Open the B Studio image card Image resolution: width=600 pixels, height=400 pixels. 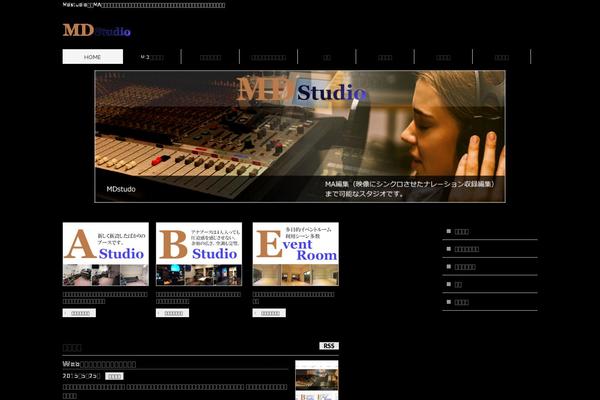click(199, 254)
